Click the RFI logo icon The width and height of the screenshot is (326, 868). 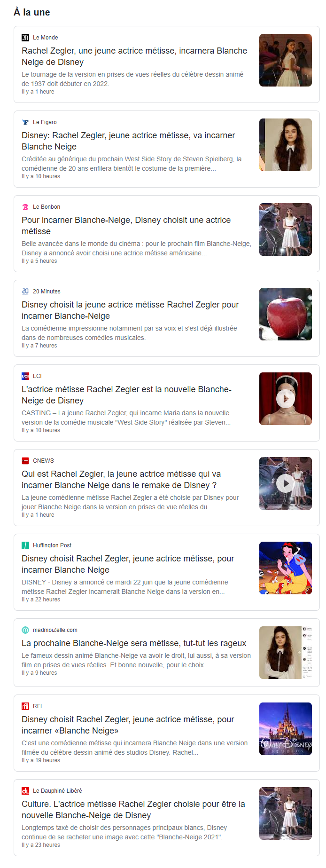(25, 706)
